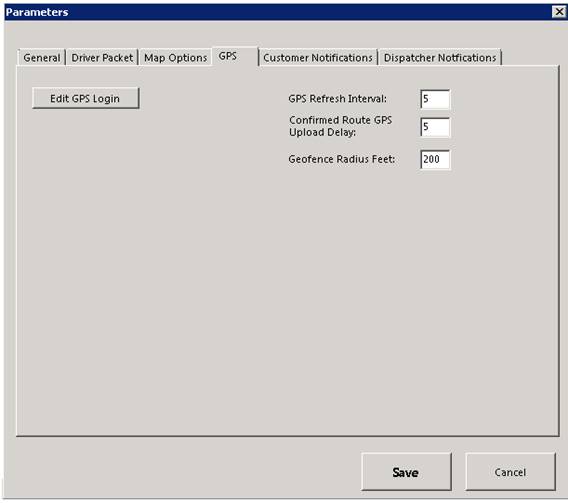568x503 pixels.
Task: Close the Parameters window
Action: 559,12
